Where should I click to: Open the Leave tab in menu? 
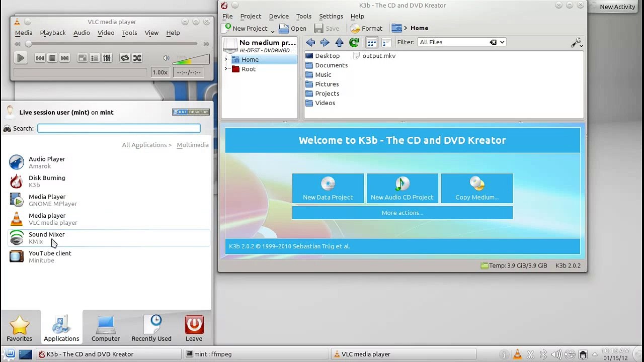point(194,328)
